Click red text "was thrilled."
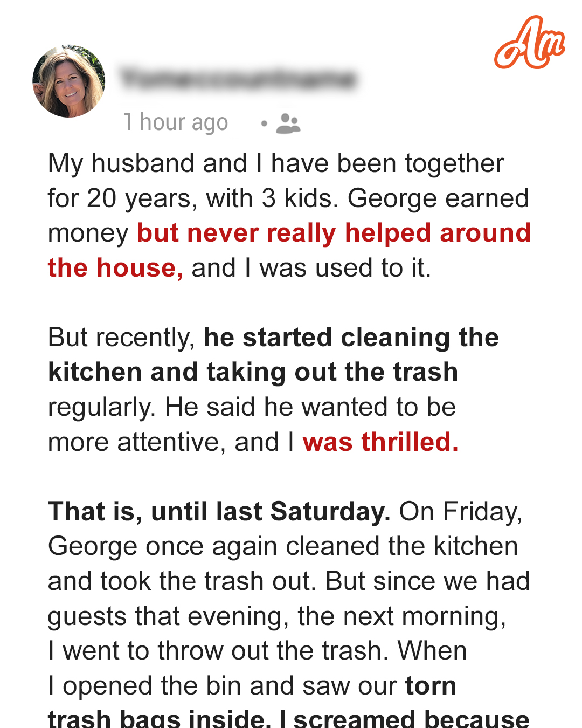582x728 pixels. [x=380, y=442]
